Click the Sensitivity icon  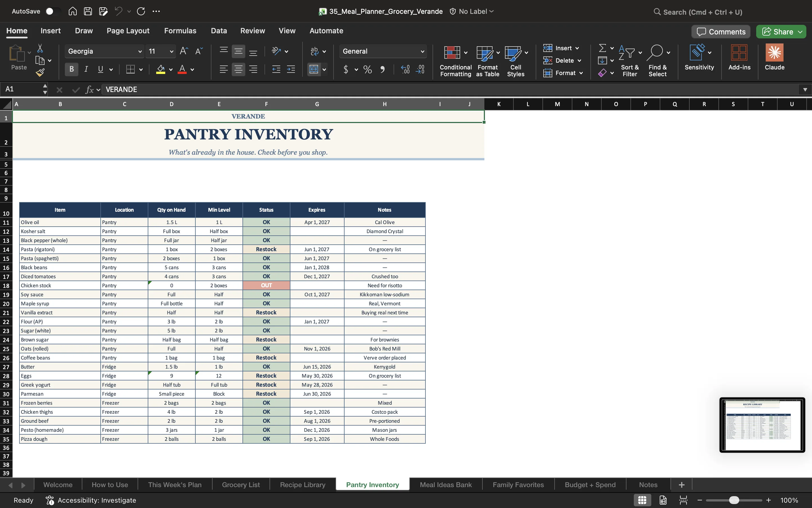click(x=697, y=52)
